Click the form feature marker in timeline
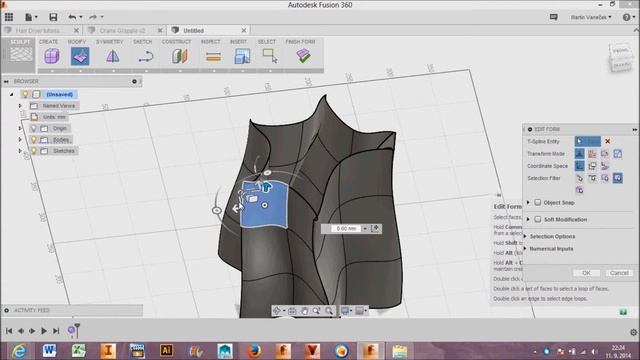This screenshot has width=640, height=360. coord(72,330)
